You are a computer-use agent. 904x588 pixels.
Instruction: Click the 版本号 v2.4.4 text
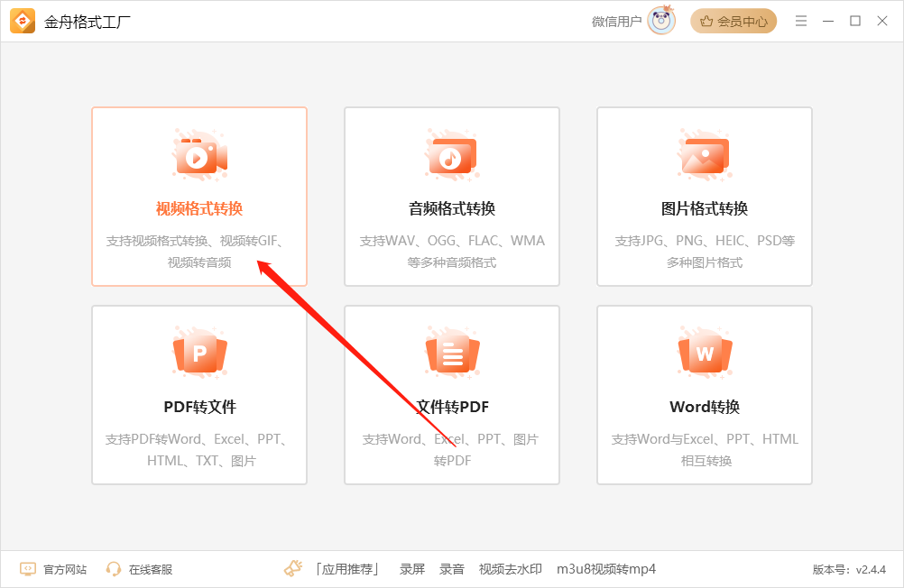coord(849,570)
